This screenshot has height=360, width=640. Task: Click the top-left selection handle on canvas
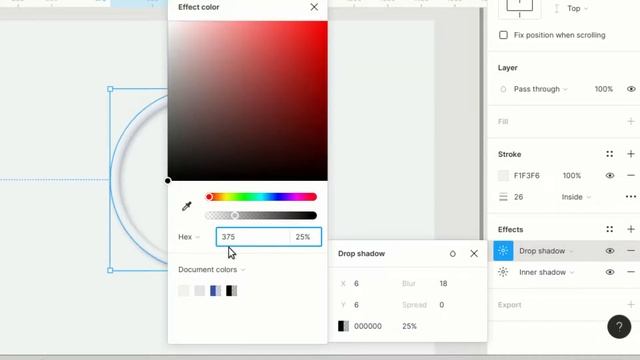[110, 89]
